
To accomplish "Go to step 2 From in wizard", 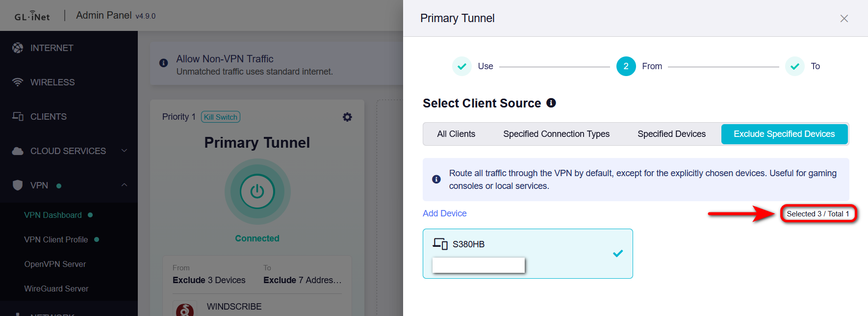I will tap(626, 66).
